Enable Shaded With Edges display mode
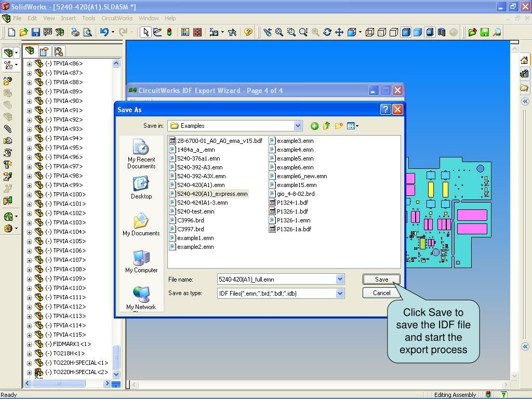The image size is (532, 399). click(406, 32)
